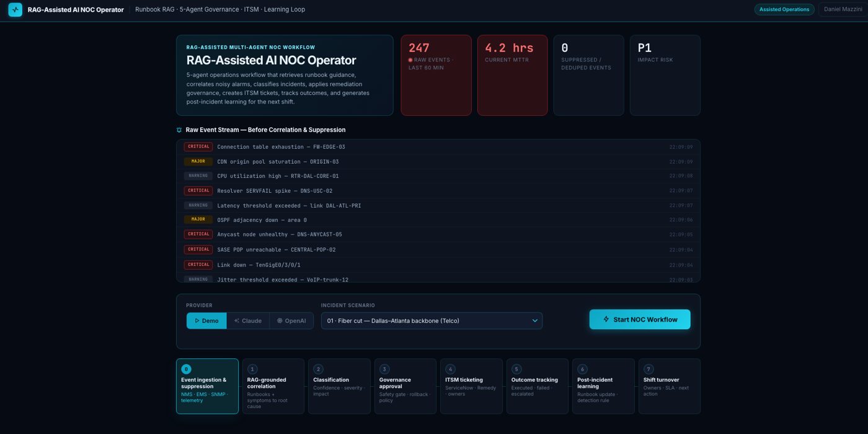The image size is (868, 434).
Task: Click the 4.2 hrs Current MTTR card
Action: [x=512, y=75]
